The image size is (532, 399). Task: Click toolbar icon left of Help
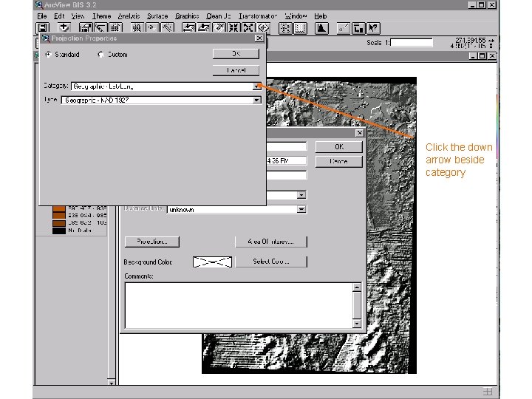point(358,28)
